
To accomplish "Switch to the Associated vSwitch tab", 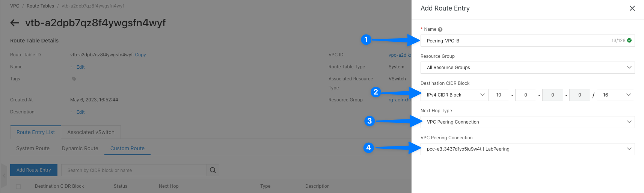I will click(91, 132).
